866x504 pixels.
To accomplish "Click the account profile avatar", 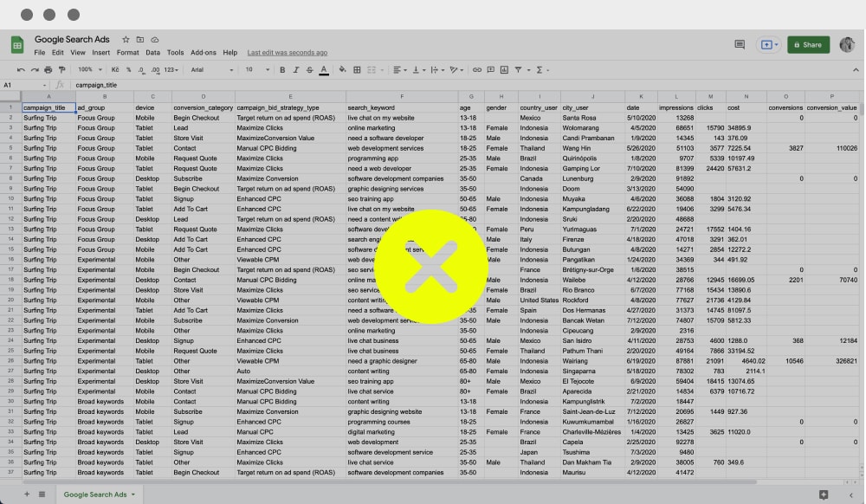I will pos(847,45).
